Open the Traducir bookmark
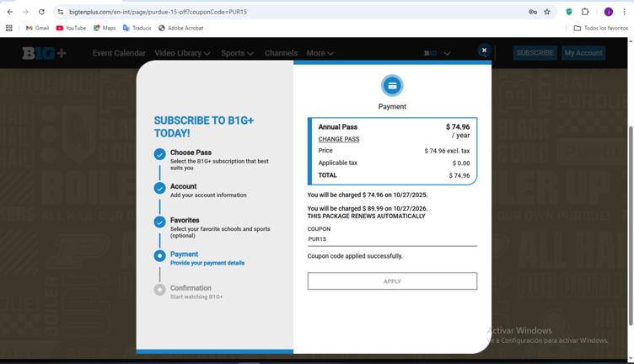 point(137,28)
